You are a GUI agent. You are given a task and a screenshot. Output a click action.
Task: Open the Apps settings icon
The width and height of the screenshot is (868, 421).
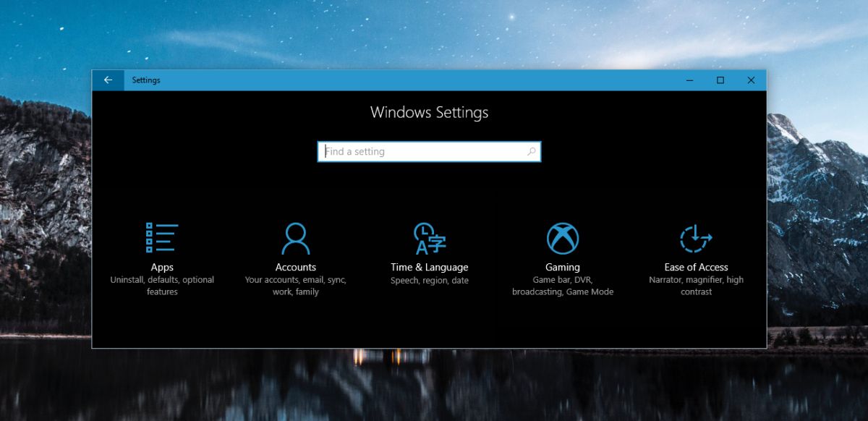pyautogui.click(x=162, y=237)
